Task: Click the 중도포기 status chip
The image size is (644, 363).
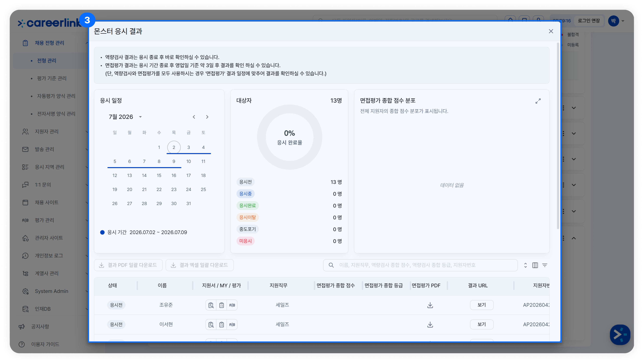Action: point(248,229)
